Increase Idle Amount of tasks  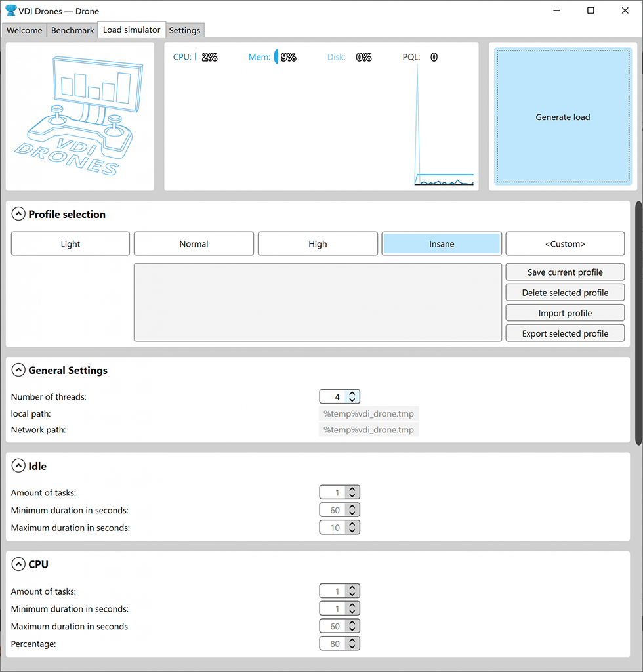tap(352, 488)
